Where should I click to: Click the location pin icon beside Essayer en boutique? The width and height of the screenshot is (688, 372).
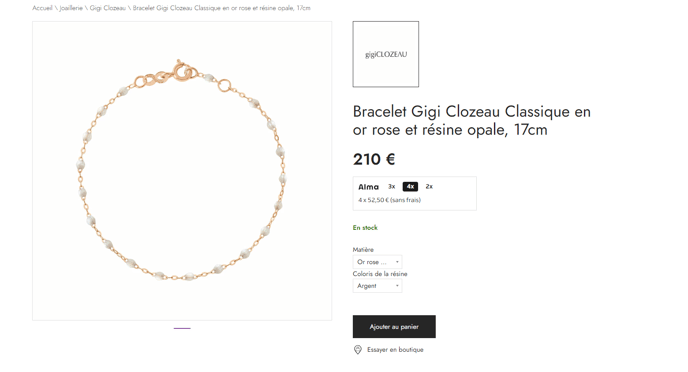click(x=358, y=350)
